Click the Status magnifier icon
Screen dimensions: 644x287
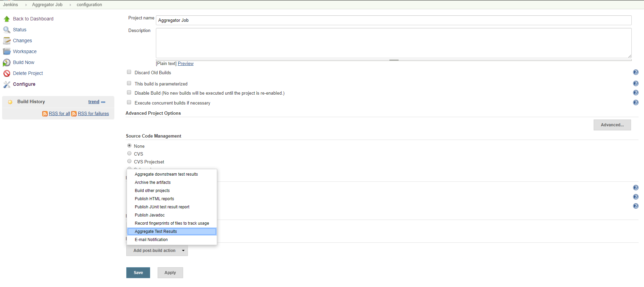[7, 30]
